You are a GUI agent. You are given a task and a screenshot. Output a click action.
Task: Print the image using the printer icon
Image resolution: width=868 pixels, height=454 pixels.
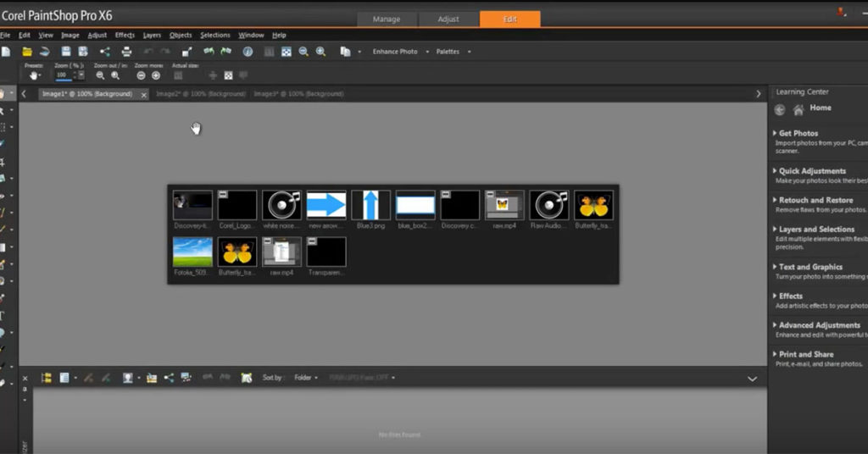(126, 52)
